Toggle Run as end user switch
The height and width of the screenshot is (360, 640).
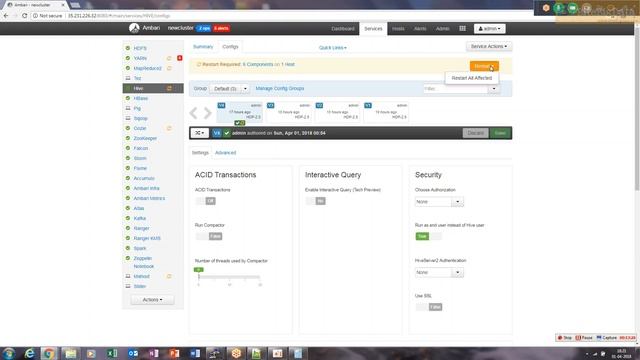pos(429,236)
